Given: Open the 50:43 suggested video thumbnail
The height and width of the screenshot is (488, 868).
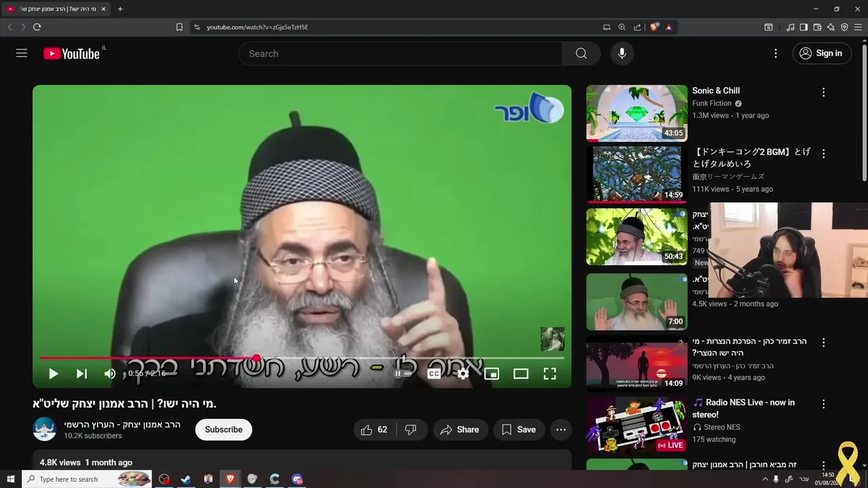Looking at the screenshot, I should pos(637,237).
